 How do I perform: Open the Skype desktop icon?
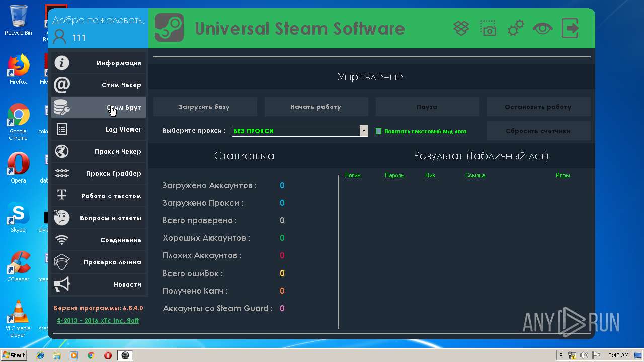(18, 217)
